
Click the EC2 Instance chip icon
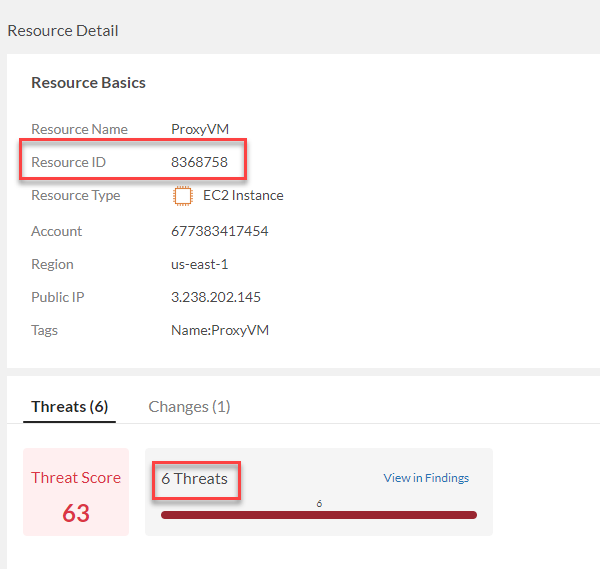click(183, 196)
